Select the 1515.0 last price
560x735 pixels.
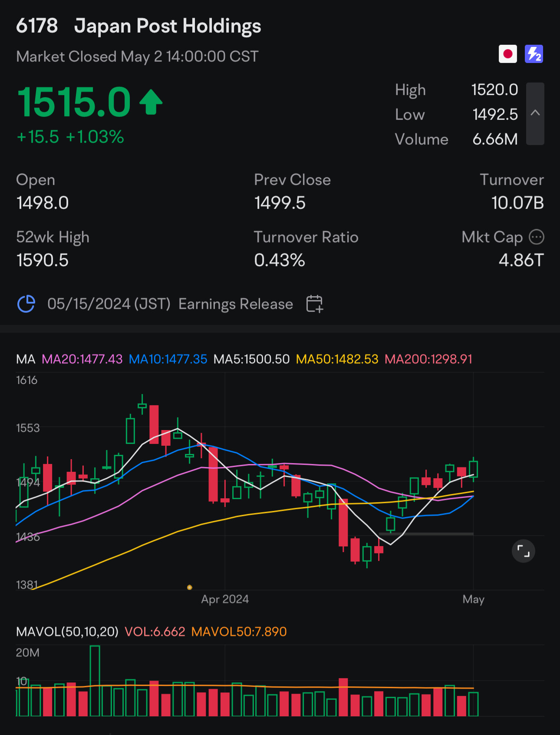click(74, 102)
